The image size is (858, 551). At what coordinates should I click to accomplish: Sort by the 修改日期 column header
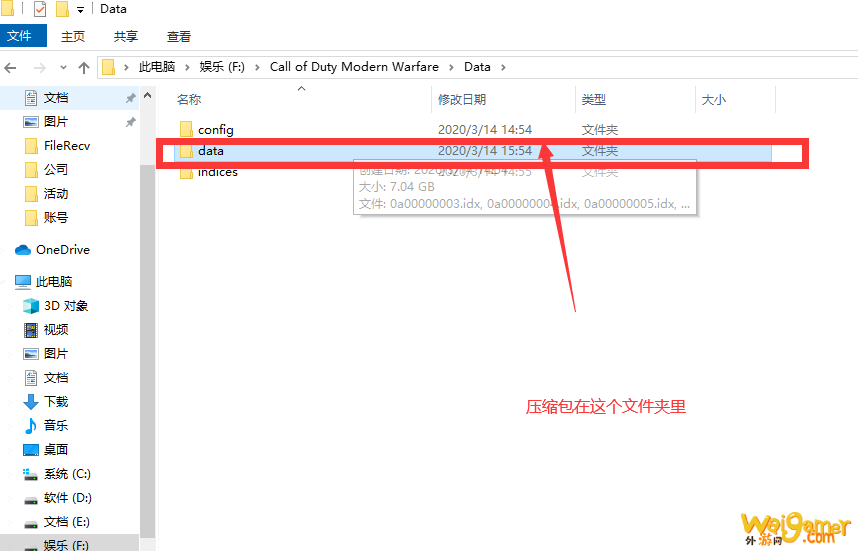click(462, 100)
